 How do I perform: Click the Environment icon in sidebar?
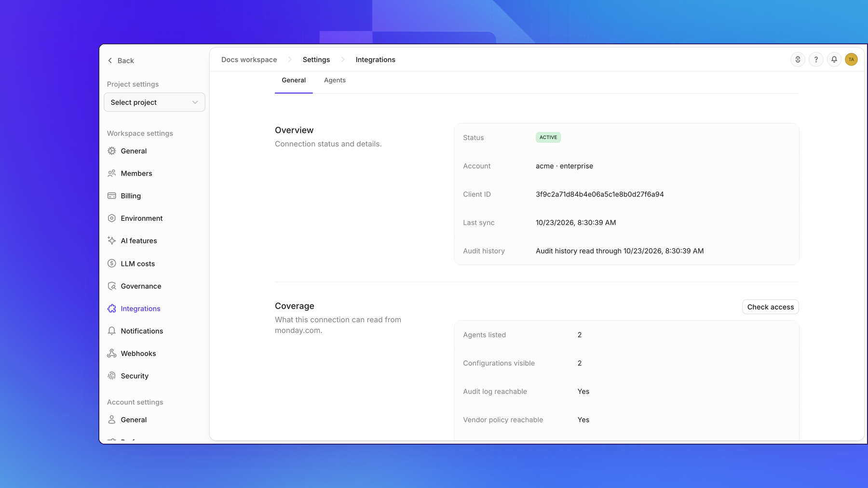click(112, 218)
